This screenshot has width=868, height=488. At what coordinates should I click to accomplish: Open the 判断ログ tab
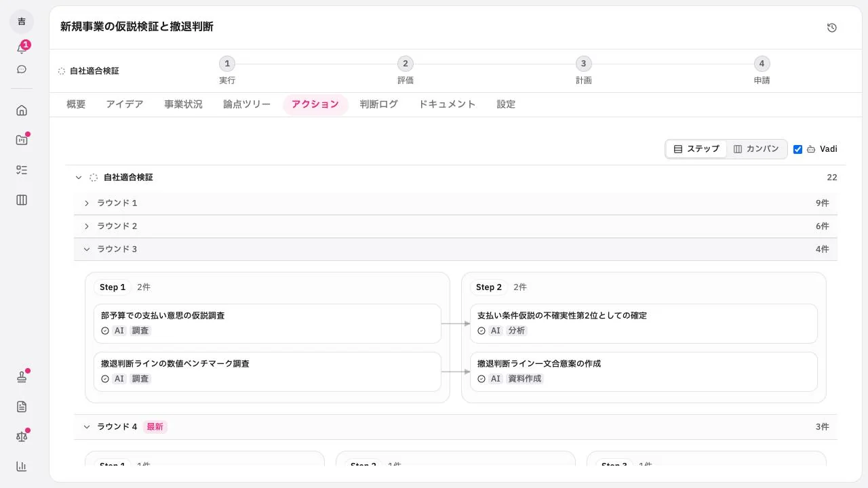point(379,104)
